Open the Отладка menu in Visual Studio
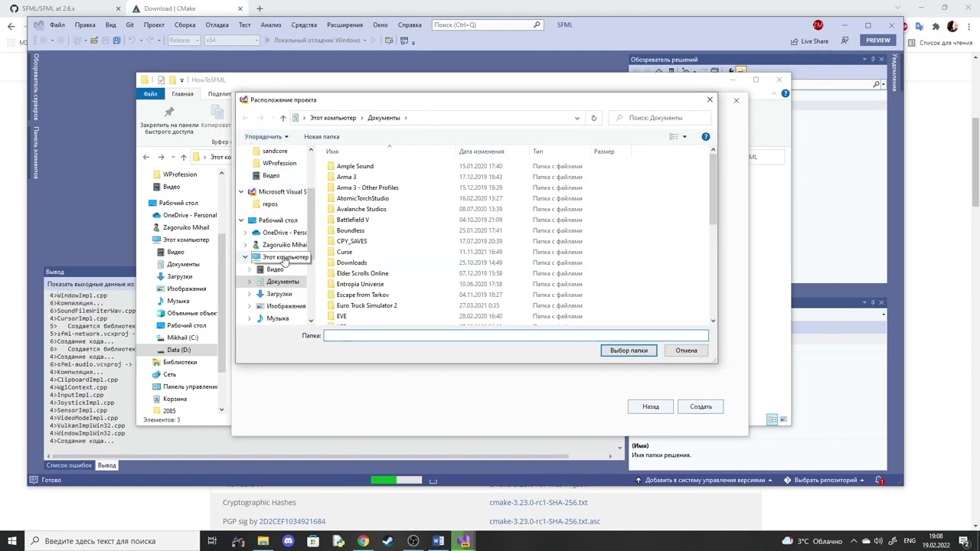Screen dimensions: 980x551 (x=217, y=24)
